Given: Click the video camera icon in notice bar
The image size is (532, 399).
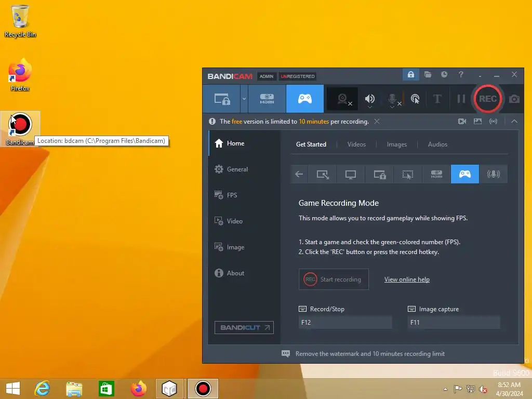Looking at the screenshot, I should pos(462,122).
